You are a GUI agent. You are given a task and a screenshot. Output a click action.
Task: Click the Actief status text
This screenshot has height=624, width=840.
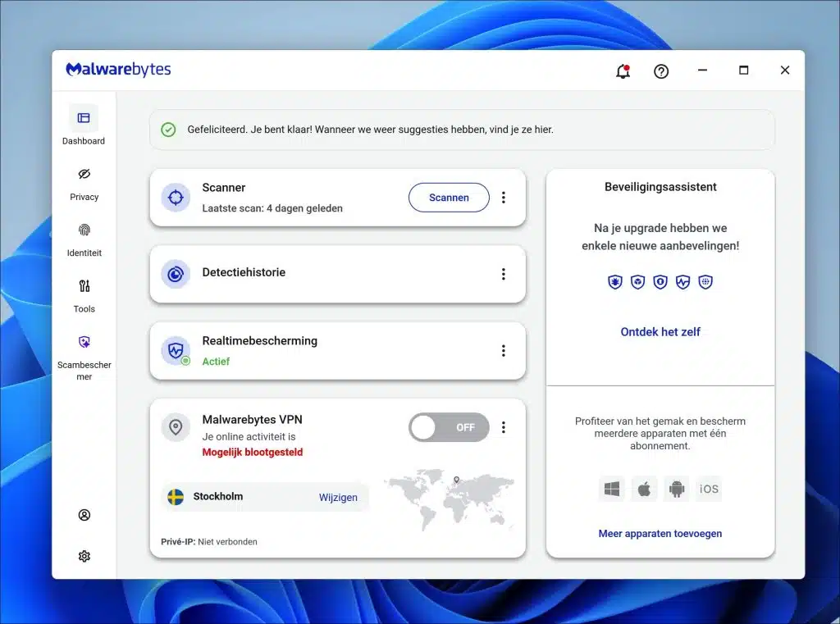pos(216,362)
